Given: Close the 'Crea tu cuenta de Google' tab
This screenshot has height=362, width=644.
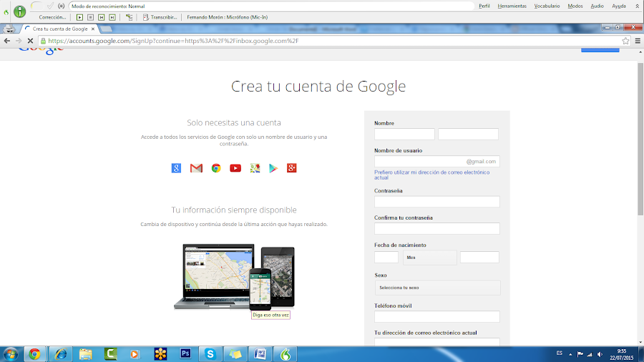Looking at the screenshot, I should (93, 29).
